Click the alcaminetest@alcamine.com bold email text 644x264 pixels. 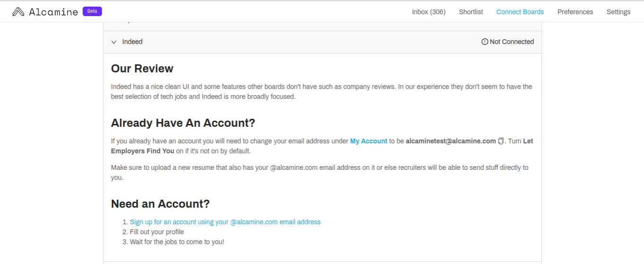[x=451, y=141]
